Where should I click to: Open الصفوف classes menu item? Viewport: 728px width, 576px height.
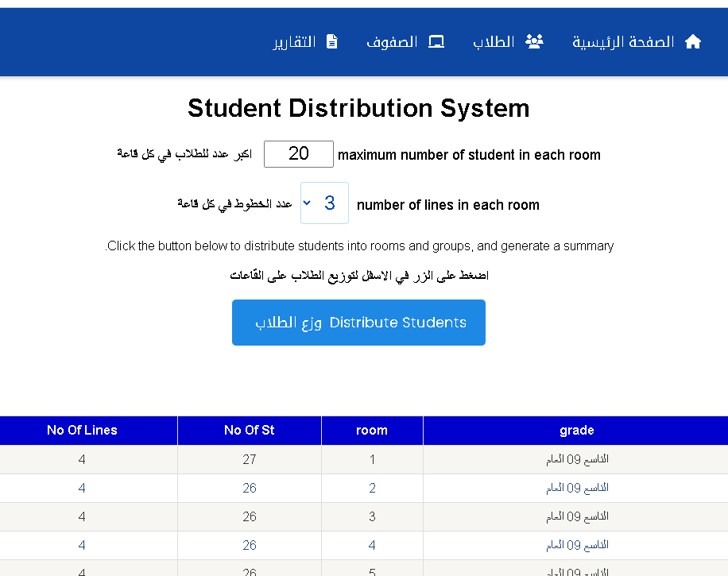(x=392, y=42)
